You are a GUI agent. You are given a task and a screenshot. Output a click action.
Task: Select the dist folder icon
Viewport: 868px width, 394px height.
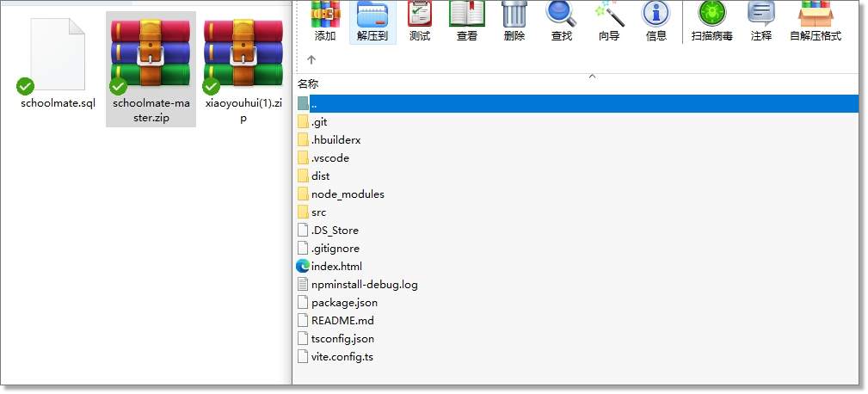pos(303,176)
